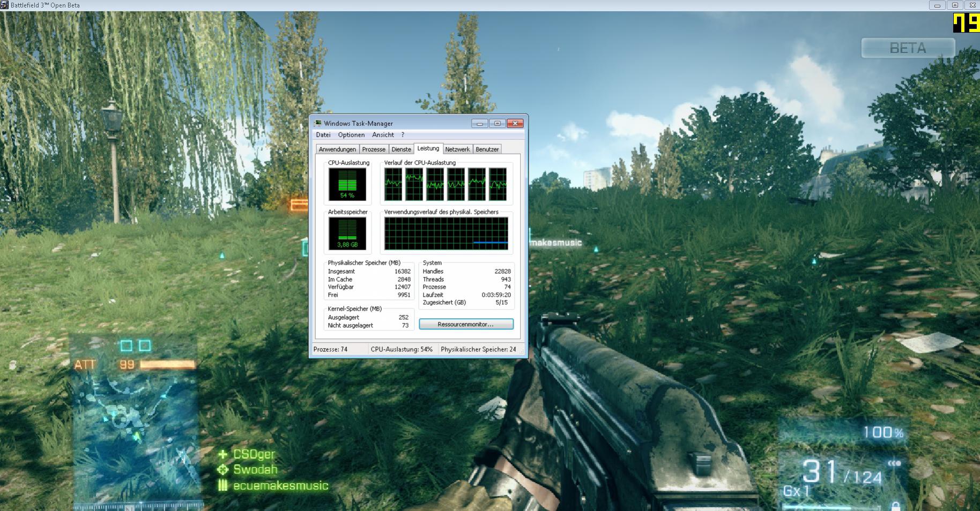Click squad member ecuemakesmusic in the list

(x=281, y=486)
